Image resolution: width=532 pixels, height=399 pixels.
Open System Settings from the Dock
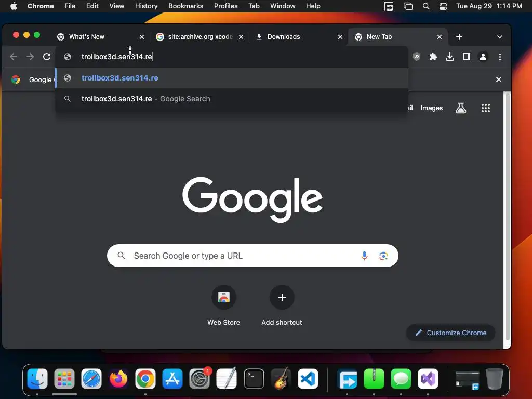pos(199,379)
